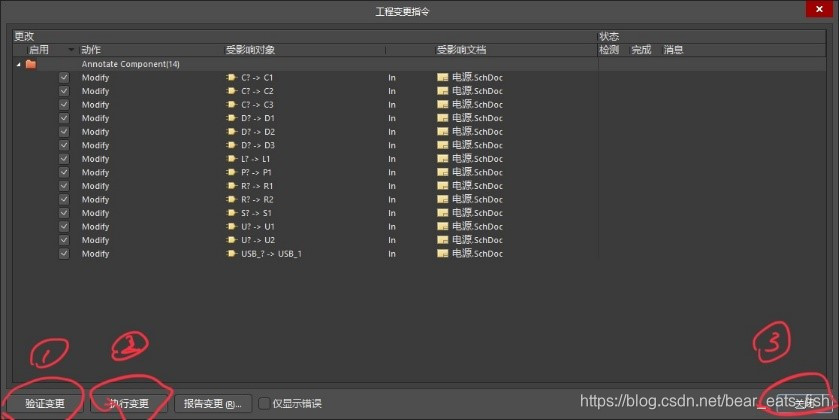The width and height of the screenshot is (839, 420).
Task: Click 电源.SchDoc text in C3 row
Action: 477,105
